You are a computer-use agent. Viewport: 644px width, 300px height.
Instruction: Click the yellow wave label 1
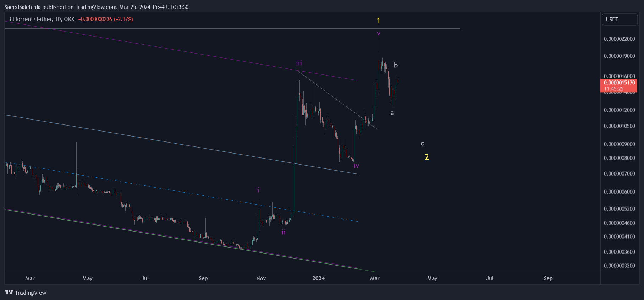tap(379, 20)
